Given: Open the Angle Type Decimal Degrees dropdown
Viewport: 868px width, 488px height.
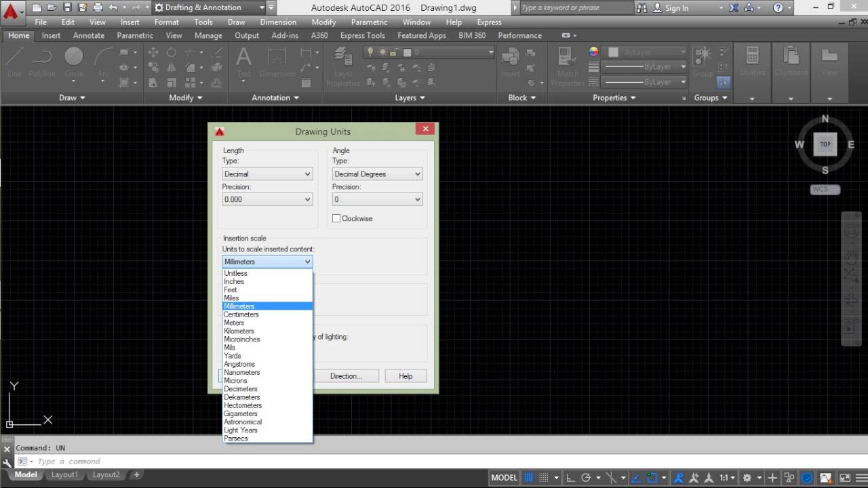Looking at the screenshot, I should click(x=378, y=174).
